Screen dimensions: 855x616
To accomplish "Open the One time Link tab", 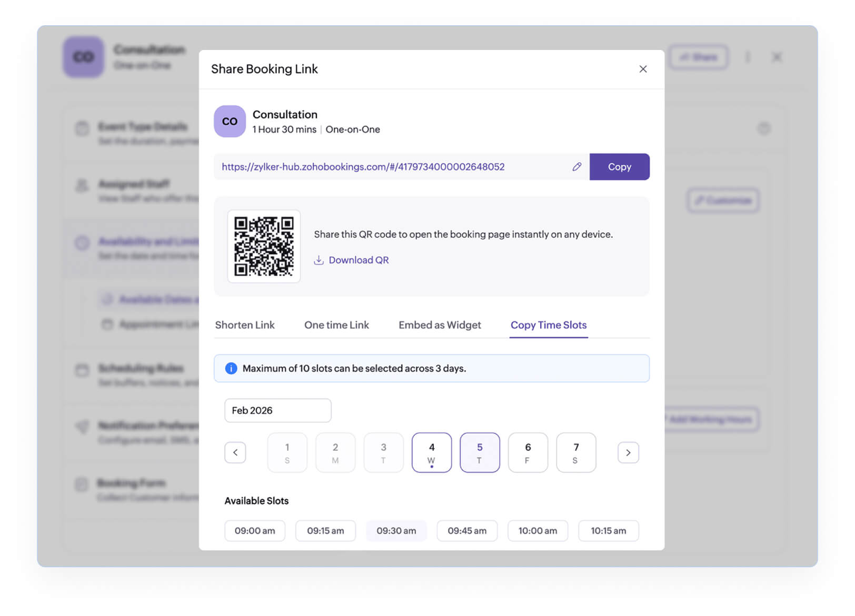I will coord(336,325).
